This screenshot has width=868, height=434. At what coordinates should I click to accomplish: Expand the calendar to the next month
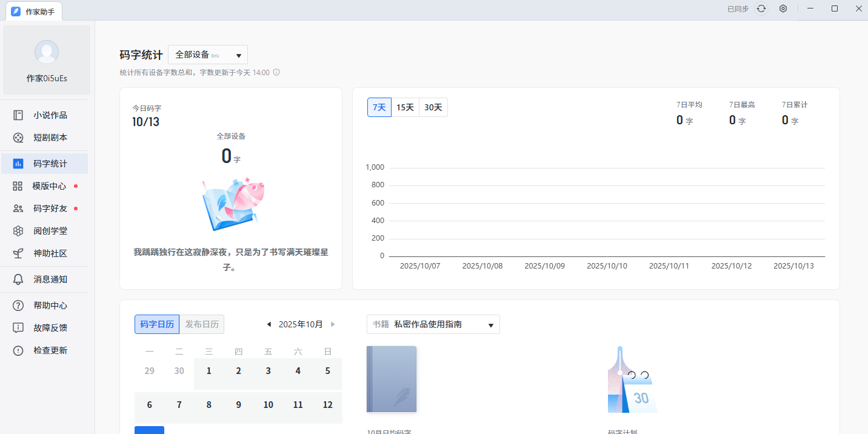point(333,324)
